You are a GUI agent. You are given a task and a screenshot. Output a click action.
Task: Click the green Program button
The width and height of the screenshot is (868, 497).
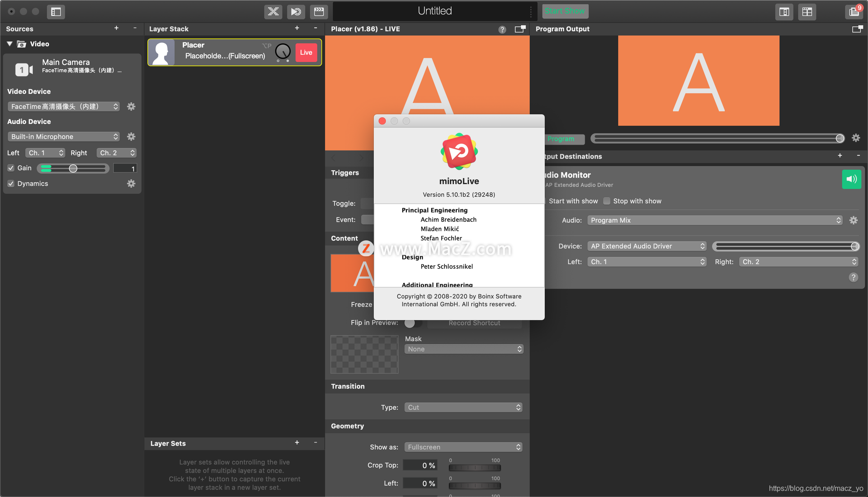pos(565,139)
